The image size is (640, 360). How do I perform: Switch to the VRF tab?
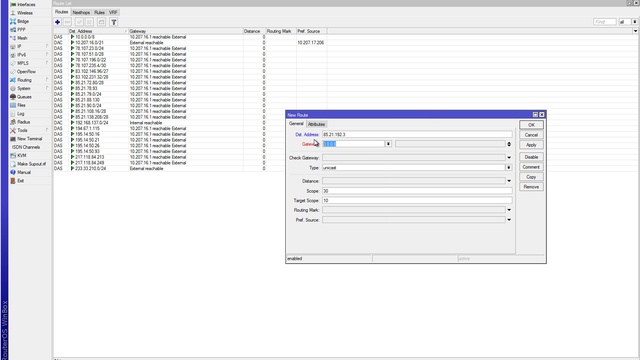pyautogui.click(x=113, y=13)
